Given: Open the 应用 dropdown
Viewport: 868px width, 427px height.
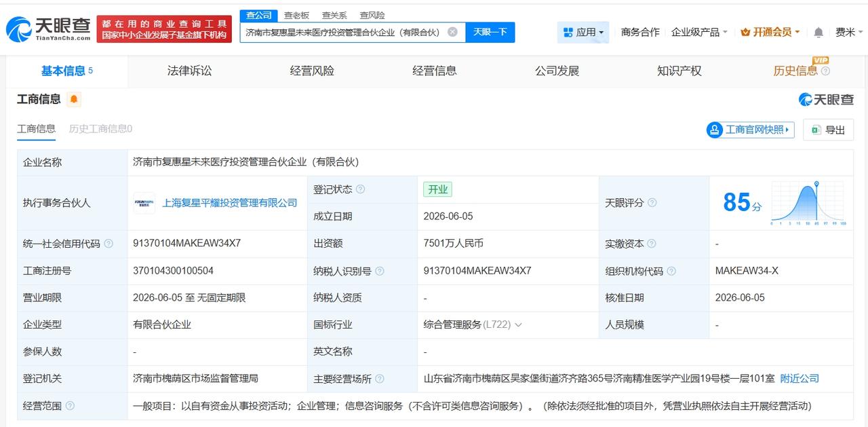Looking at the screenshot, I should pyautogui.click(x=583, y=32).
